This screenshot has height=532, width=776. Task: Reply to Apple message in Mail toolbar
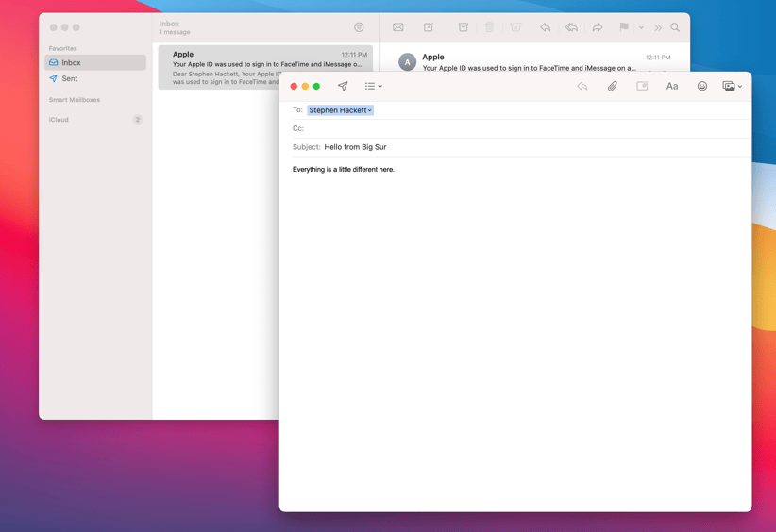[x=546, y=27]
